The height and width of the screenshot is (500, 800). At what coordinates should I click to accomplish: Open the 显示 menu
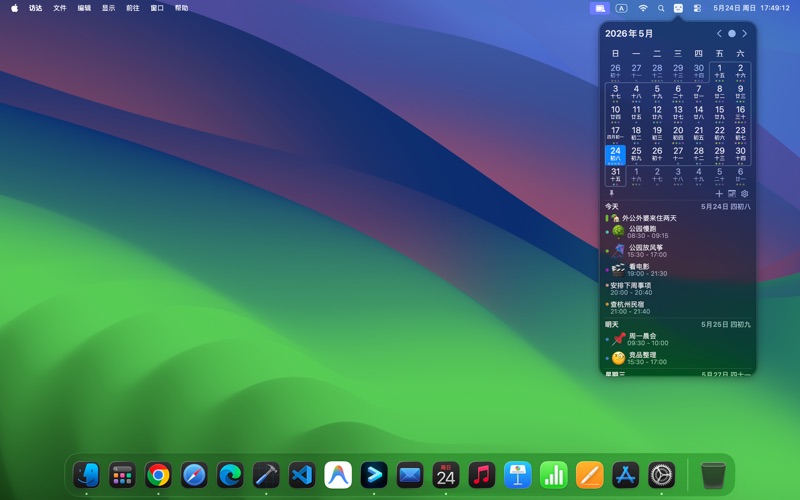(x=108, y=8)
